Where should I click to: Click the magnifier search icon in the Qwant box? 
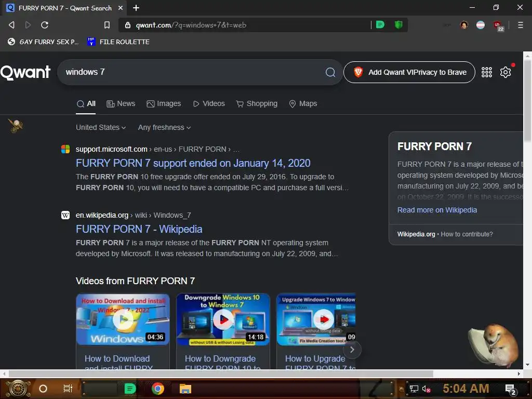pyautogui.click(x=330, y=72)
